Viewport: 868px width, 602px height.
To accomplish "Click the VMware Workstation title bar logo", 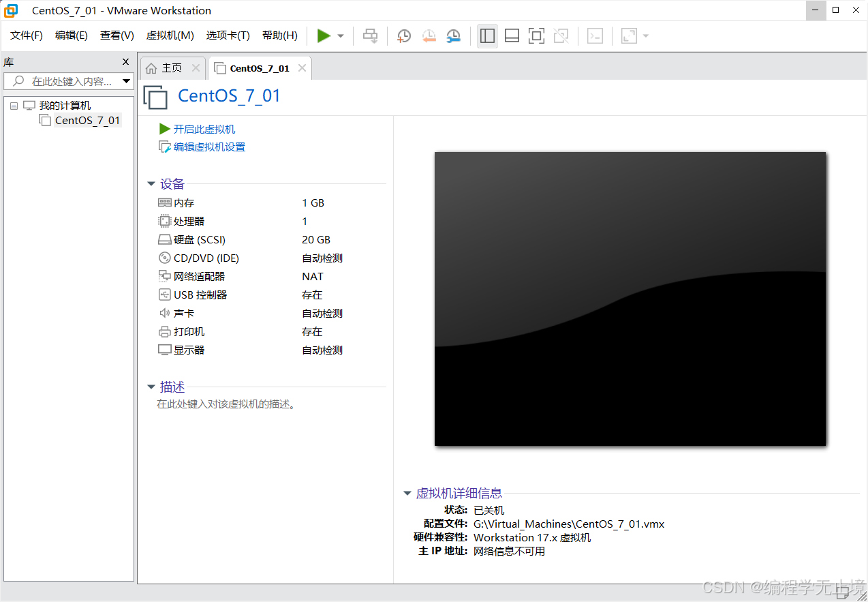I will click(11, 10).
